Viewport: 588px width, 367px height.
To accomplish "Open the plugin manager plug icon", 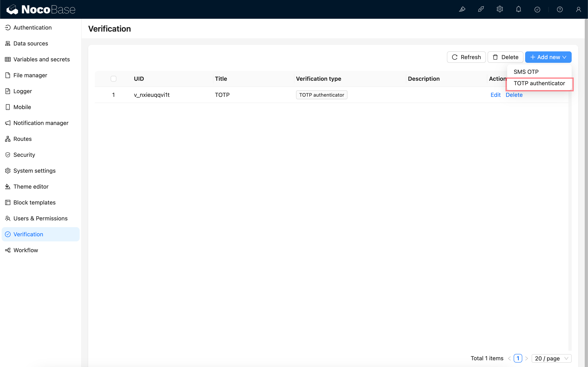I will [481, 9].
